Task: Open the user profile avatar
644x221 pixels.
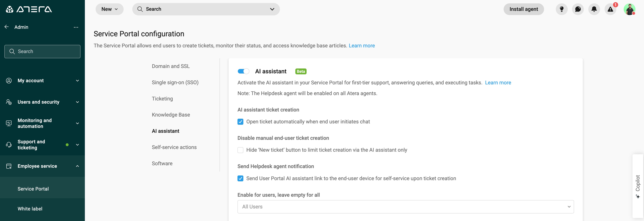Action: point(629,9)
